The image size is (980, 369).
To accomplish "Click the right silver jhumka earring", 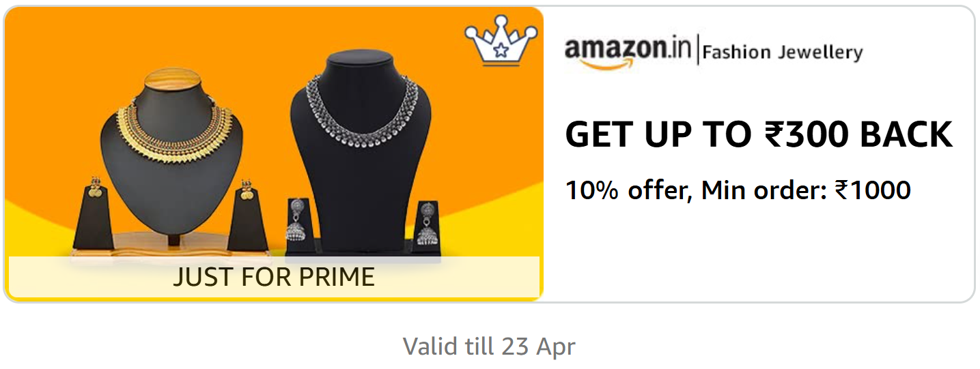I will point(428,224).
